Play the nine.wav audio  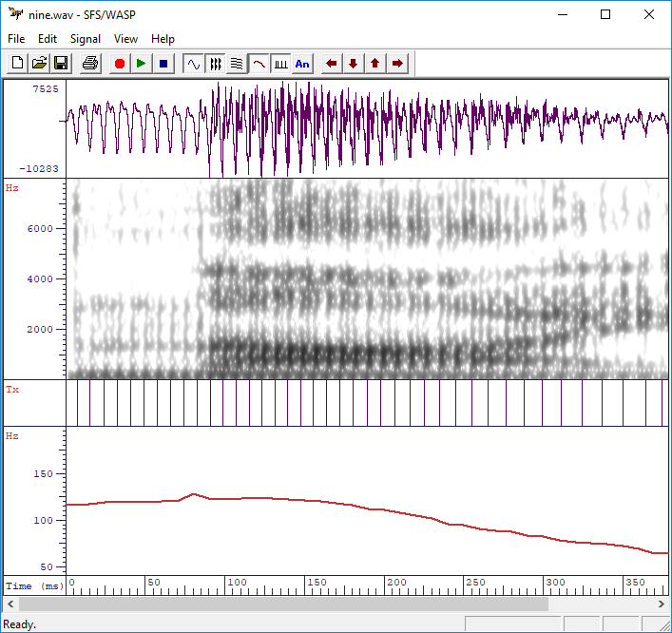pos(142,64)
